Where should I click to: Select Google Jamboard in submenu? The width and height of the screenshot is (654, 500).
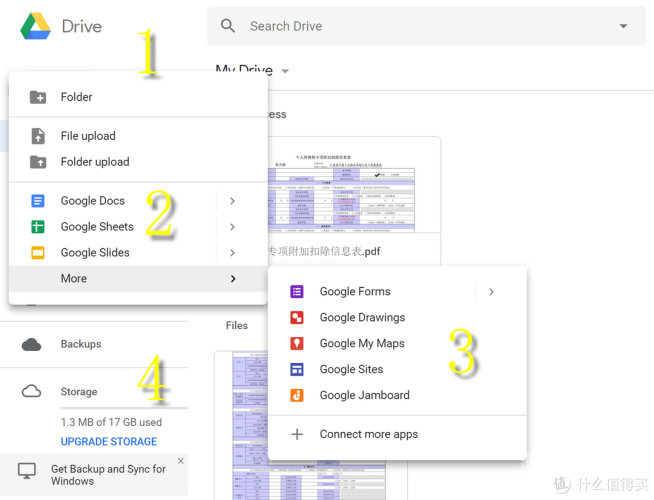click(x=397, y=395)
